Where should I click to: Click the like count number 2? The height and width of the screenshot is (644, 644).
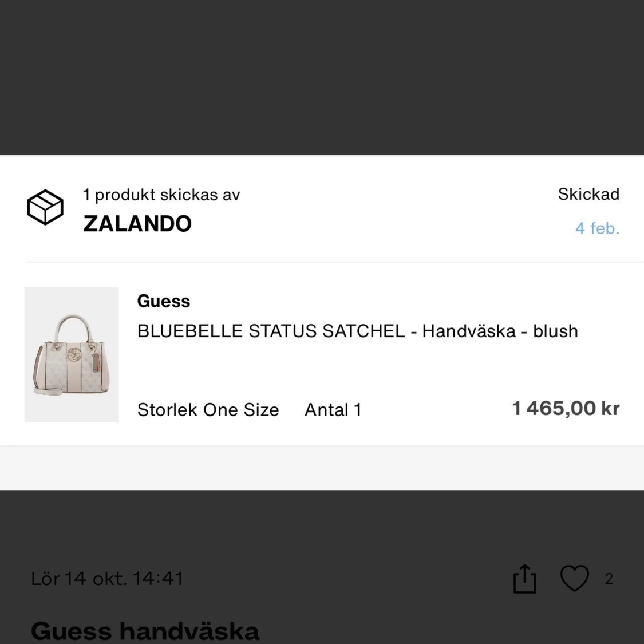[609, 579]
